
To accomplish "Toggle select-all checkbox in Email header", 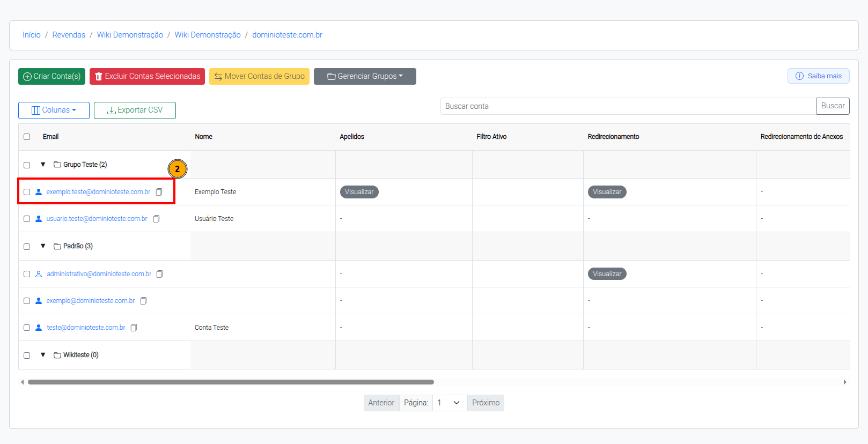I will (27, 137).
